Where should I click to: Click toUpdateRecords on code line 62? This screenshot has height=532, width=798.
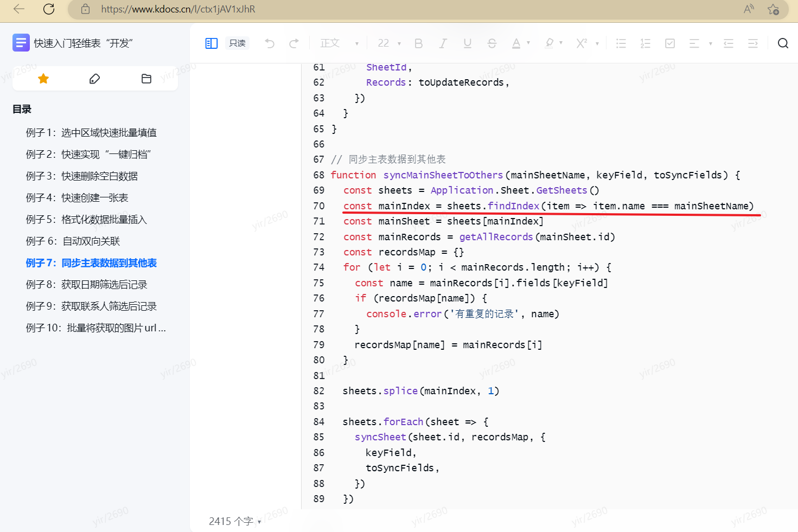point(461,82)
